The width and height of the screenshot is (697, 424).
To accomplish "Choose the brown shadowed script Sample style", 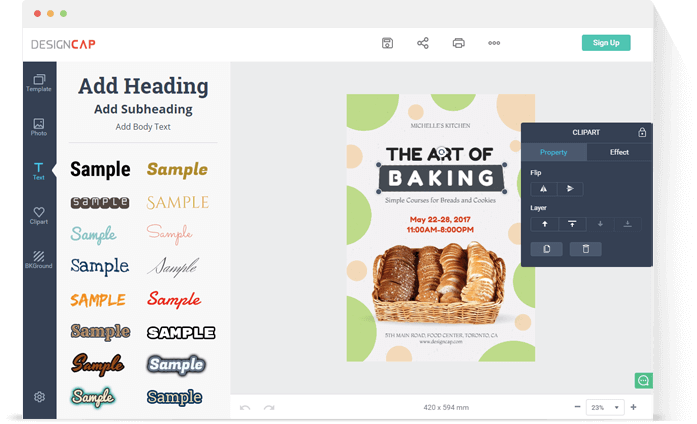I will tap(98, 364).
